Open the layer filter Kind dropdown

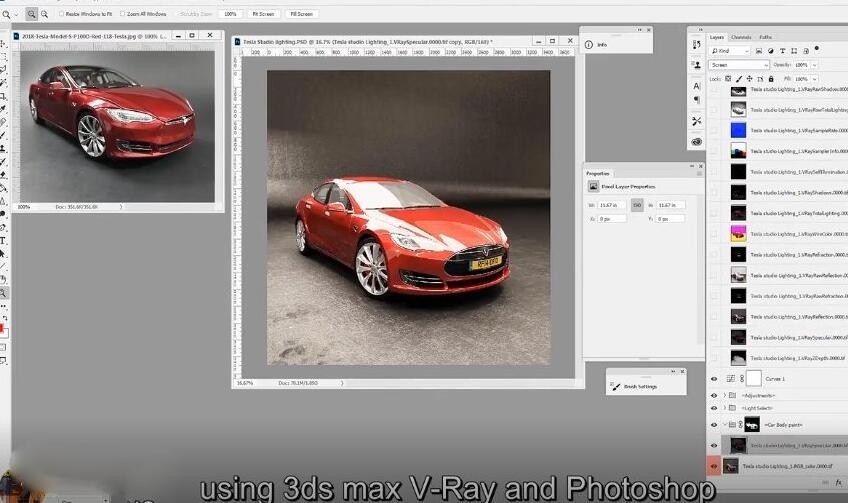coord(730,51)
